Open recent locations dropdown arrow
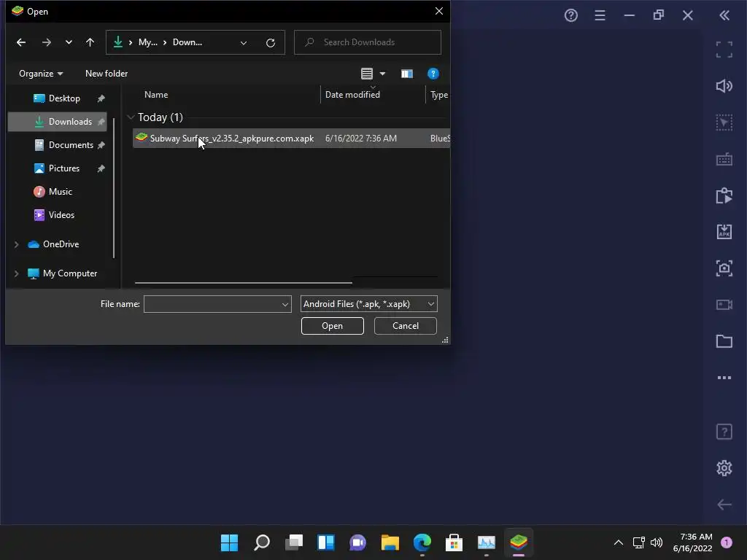 point(69,42)
